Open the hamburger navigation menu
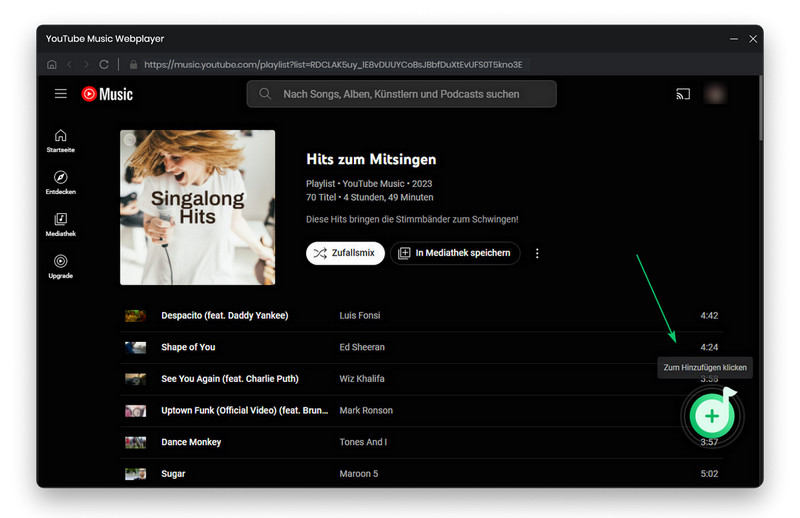The width and height of the screenshot is (800, 518). click(x=61, y=94)
